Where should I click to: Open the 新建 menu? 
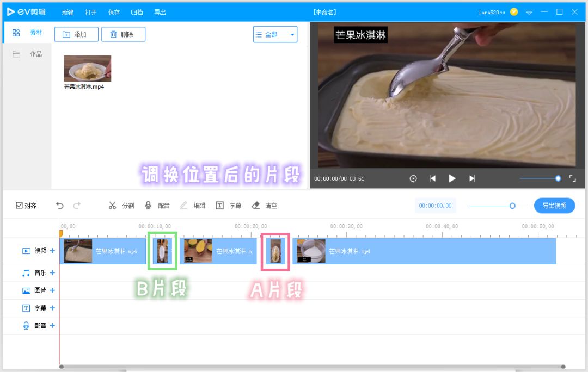pyautogui.click(x=68, y=13)
